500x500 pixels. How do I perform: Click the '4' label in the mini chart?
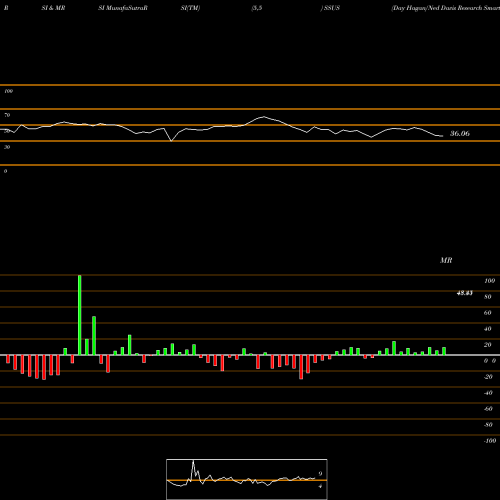point(320,486)
